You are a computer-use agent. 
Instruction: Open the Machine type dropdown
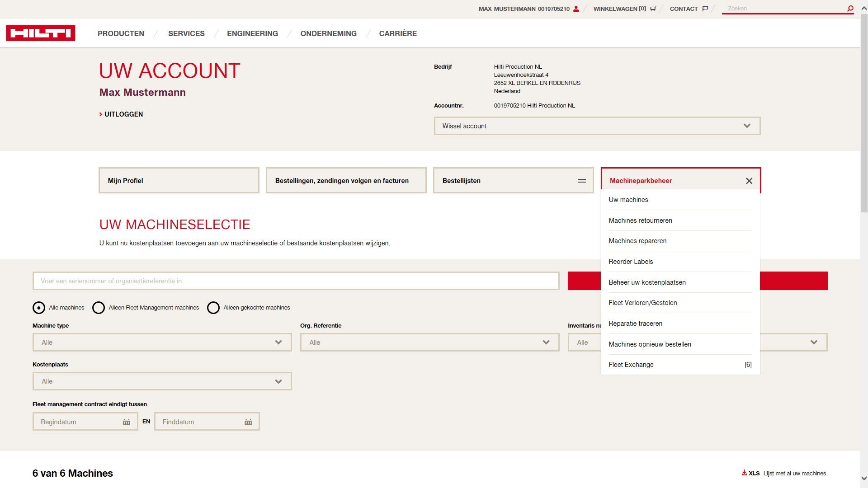pos(162,343)
